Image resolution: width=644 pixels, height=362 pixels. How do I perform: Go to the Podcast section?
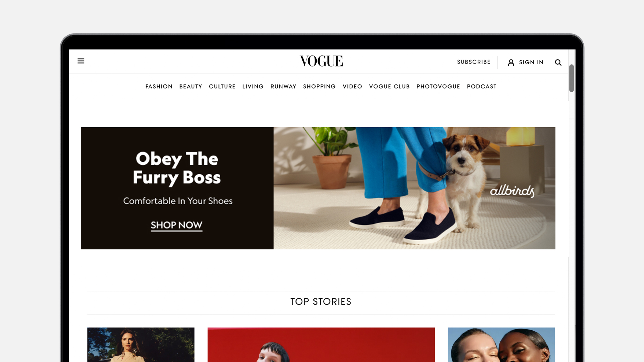[x=482, y=87]
